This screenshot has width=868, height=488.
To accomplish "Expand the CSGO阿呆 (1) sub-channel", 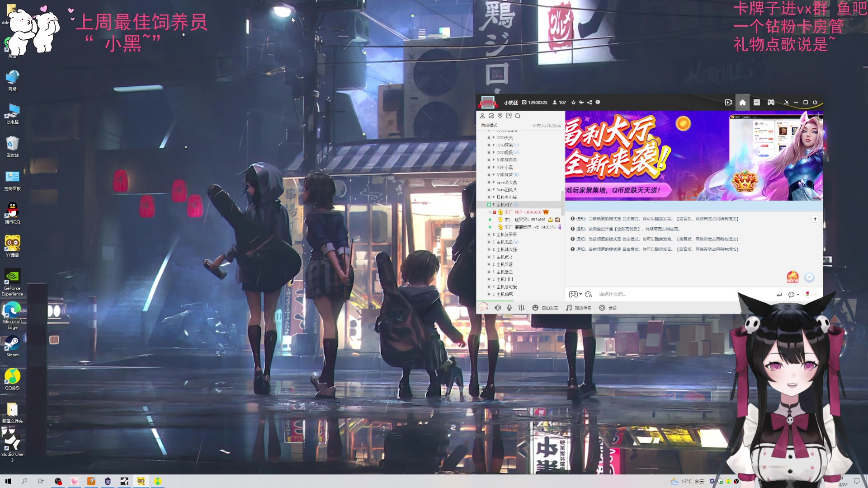I will point(507,145).
